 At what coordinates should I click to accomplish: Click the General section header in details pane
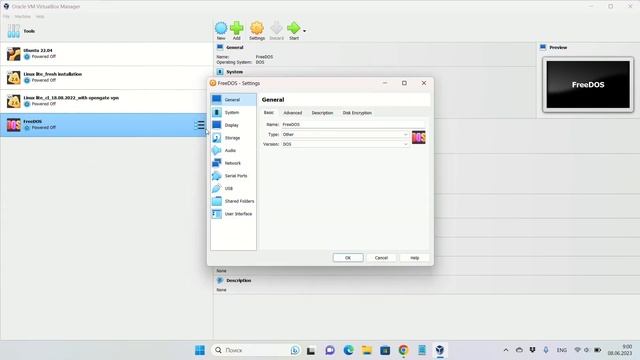pos(234,47)
